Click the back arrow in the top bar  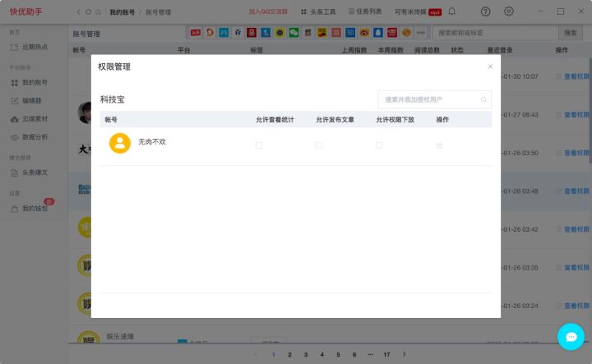coord(78,12)
